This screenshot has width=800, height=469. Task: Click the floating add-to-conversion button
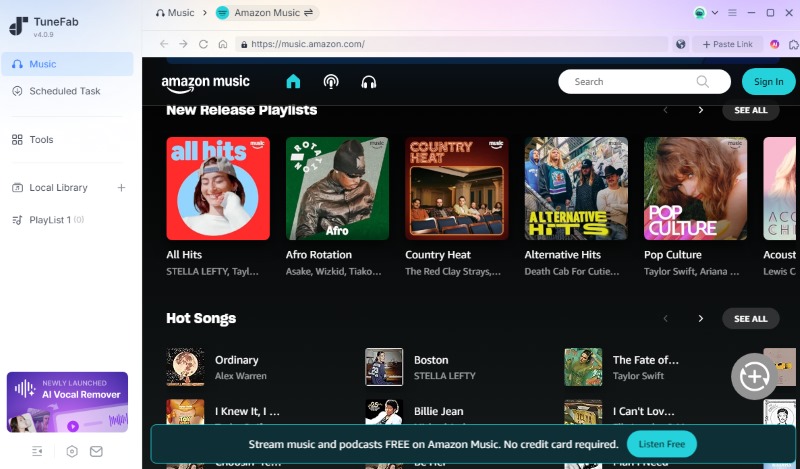pyautogui.click(x=755, y=376)
